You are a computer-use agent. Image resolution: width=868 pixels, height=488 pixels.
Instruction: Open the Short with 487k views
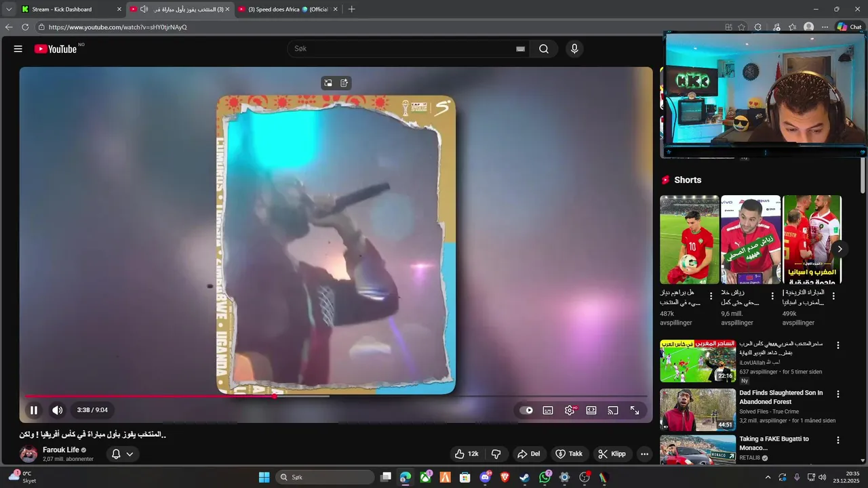coord(689,239)
